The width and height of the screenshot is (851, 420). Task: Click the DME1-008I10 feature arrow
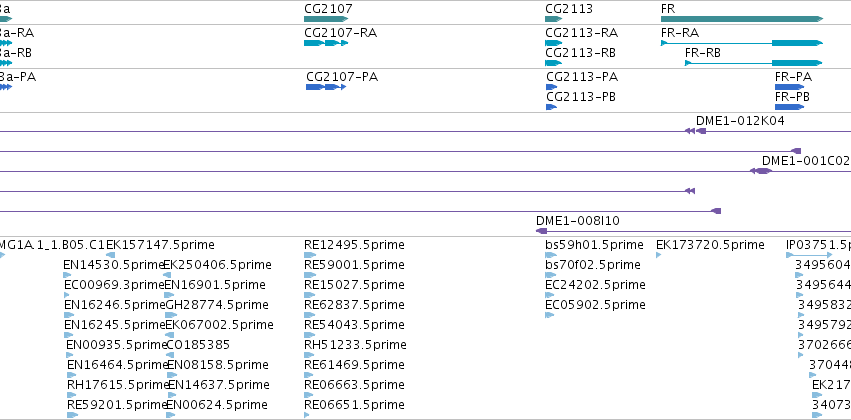pos(541,231)
